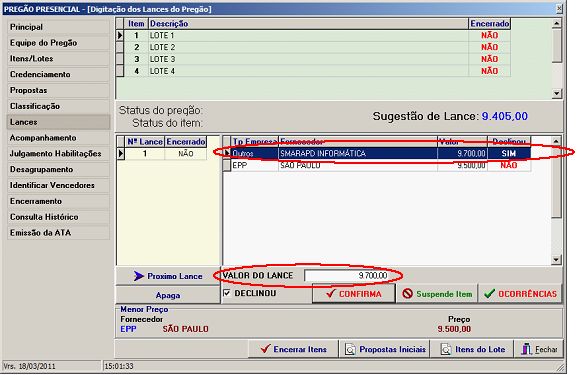Click row selector of item 3
Viewport: 578px width, 375px height.
pyautogui.click(x=120, y=59)
